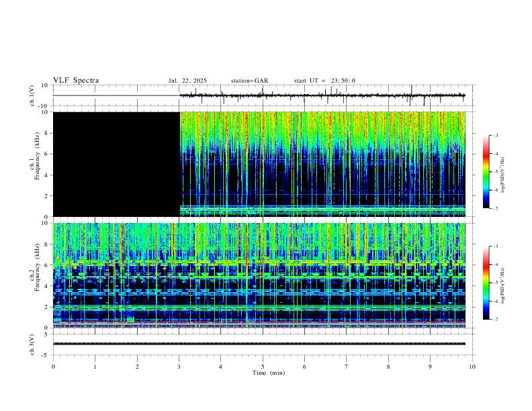Click the "-3" label on ch.1 color scale

[x=495, y=135]
